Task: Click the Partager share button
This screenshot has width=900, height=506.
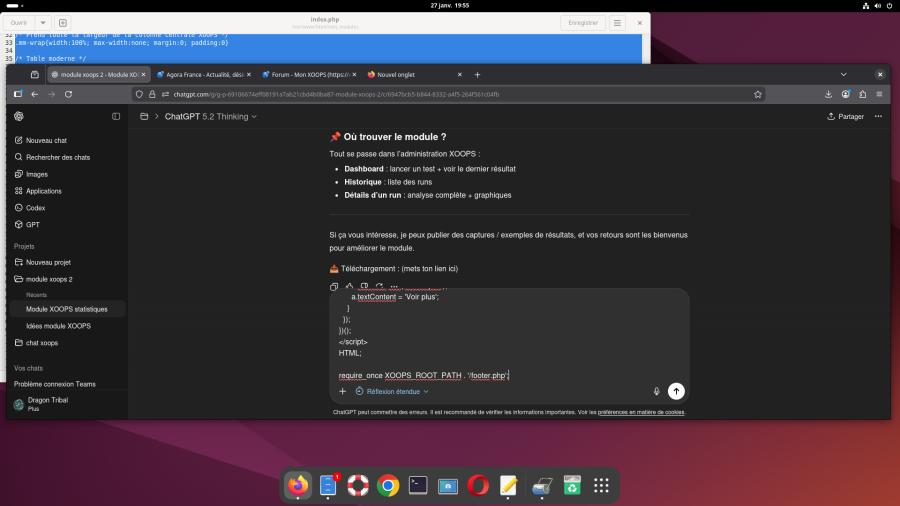Action: point(845,116)
